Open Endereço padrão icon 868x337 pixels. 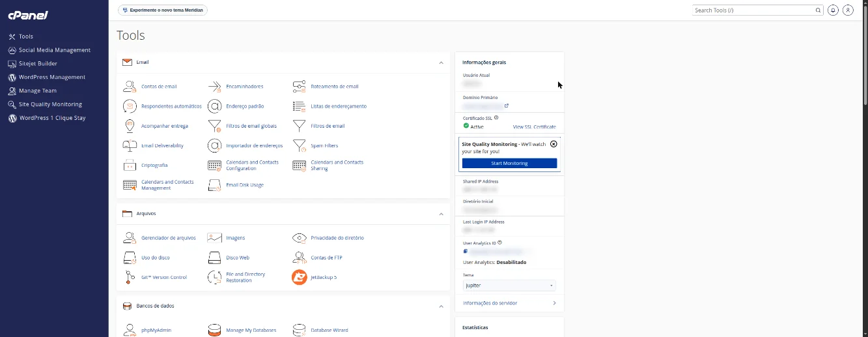[214, 106]
